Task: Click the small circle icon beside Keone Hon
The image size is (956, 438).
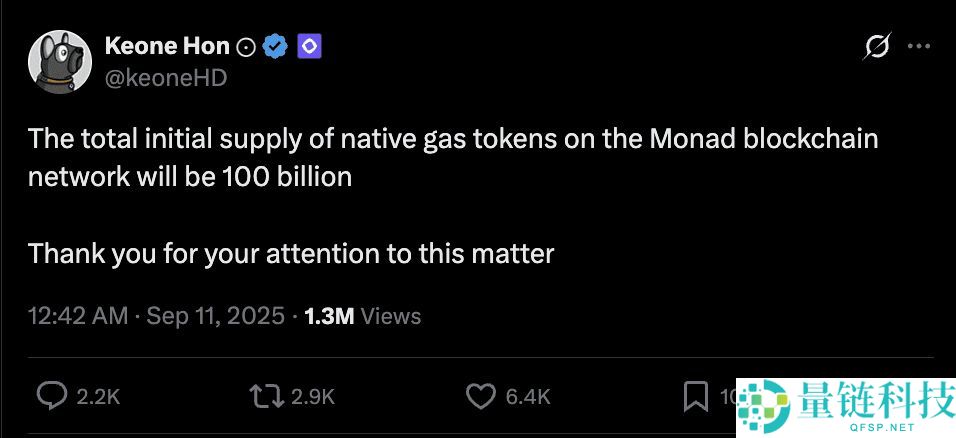Action: pos(246,47)
